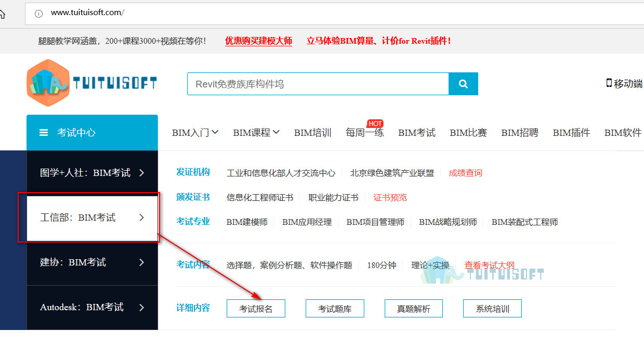
Task: Open 立马体验BIM算量、计价for Revit插件 link
Action: 379,41
